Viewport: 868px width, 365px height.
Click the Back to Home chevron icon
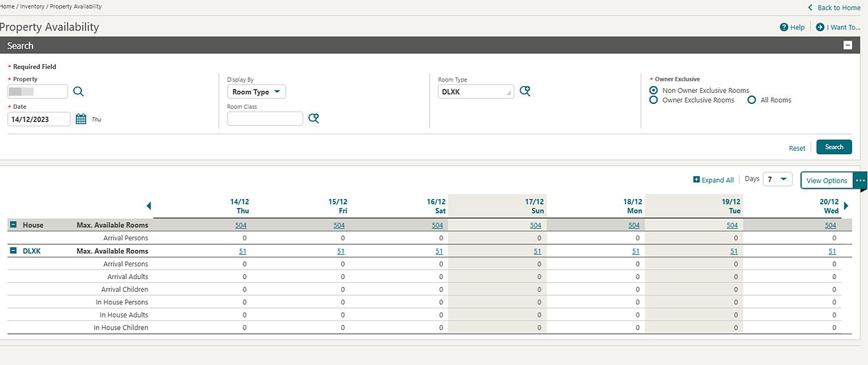click(x=811, y=8)
